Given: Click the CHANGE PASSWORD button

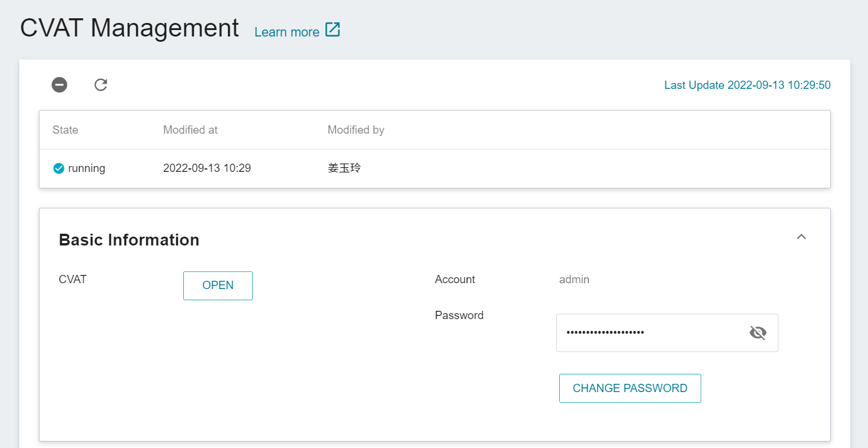Looking at the screenshot, I should 630,388.
